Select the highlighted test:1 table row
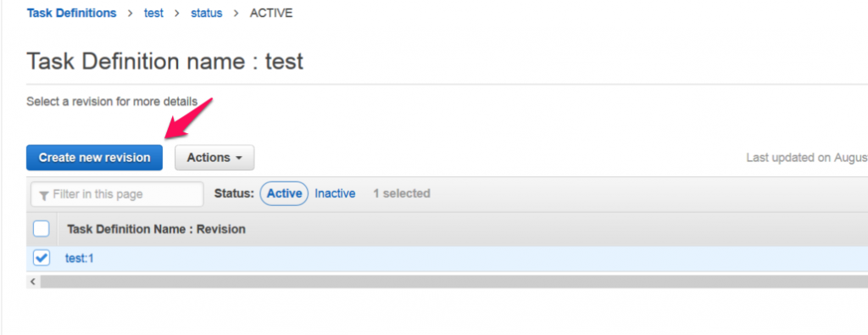The width and height of the screenshot is (868, 335). click(x=448, y=259)
